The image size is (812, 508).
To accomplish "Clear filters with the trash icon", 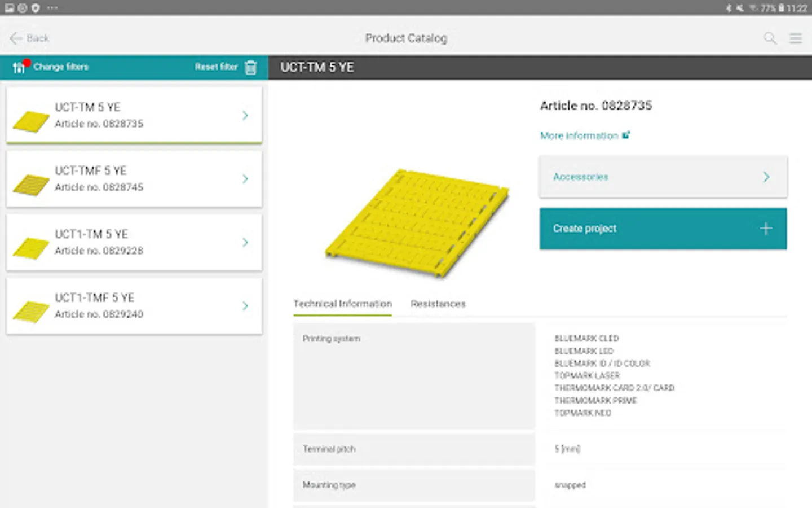I will click(x=251, y=67).
